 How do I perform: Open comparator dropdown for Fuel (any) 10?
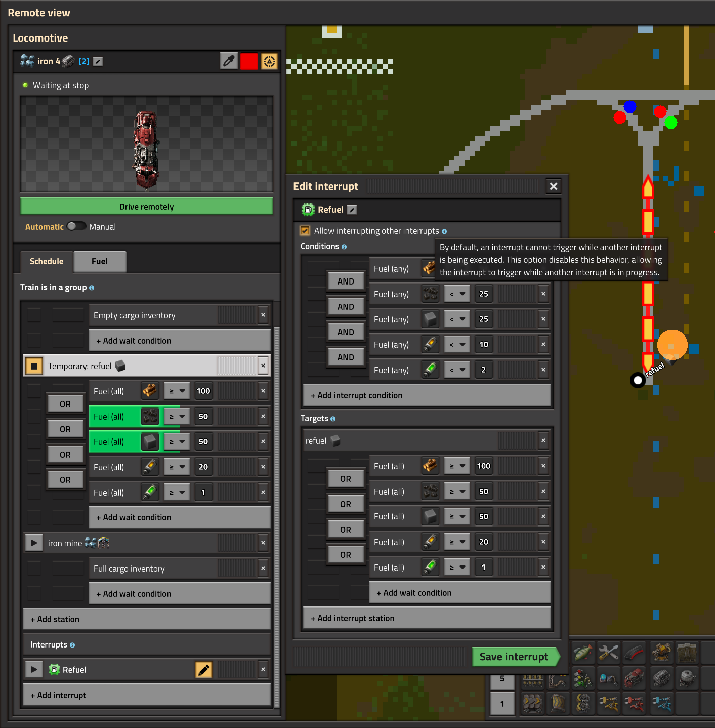point(457,344)
